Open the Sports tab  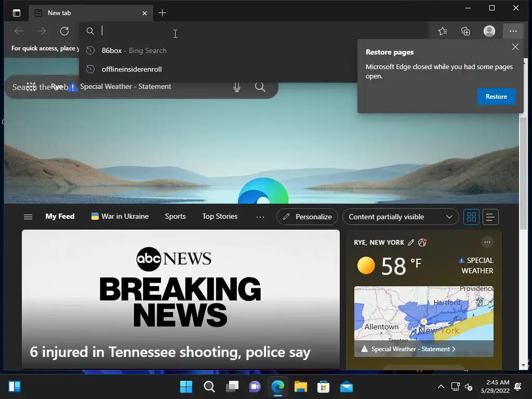click(x=175, y=217)
